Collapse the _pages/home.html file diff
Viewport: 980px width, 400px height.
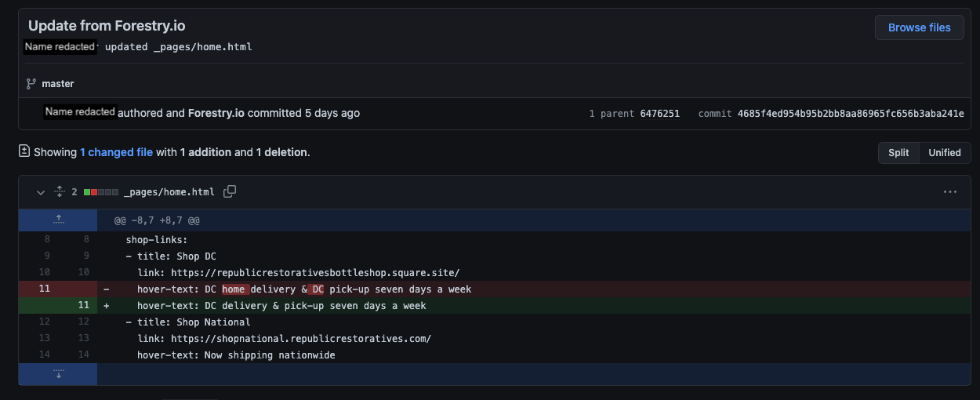[40, 191]
